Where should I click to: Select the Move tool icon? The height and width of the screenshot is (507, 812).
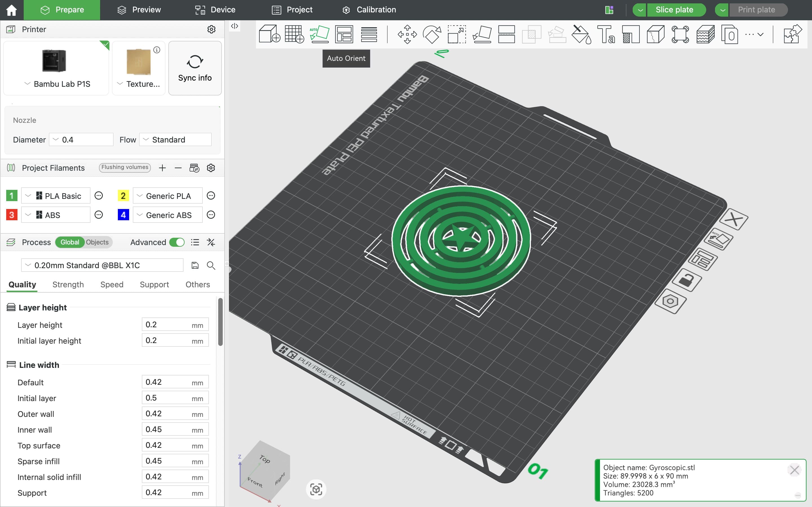tap(407, 34)
